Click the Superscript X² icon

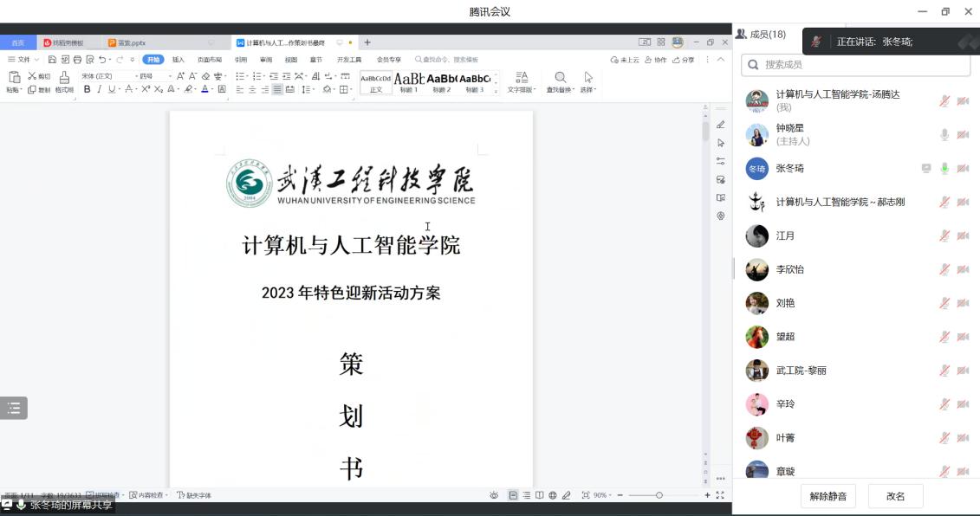146,89
